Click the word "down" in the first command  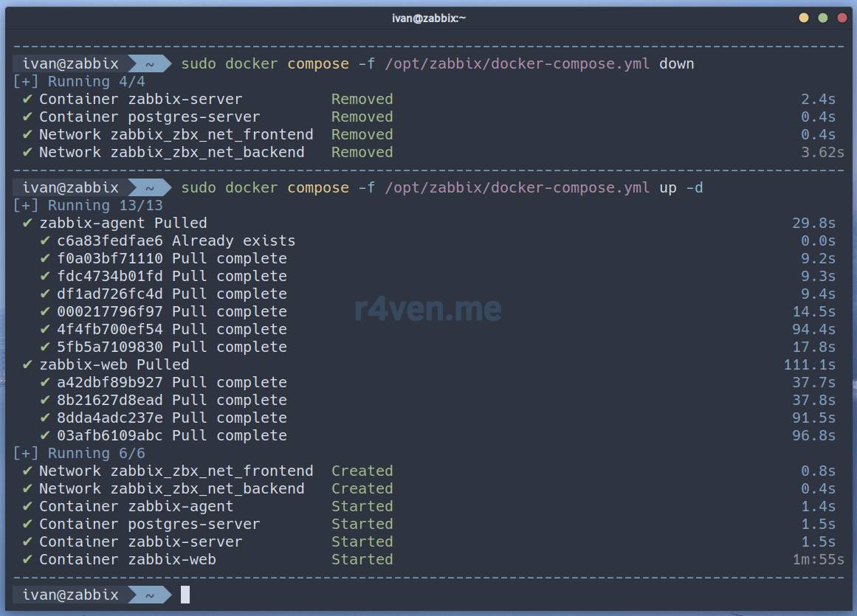tap(676, 63)
